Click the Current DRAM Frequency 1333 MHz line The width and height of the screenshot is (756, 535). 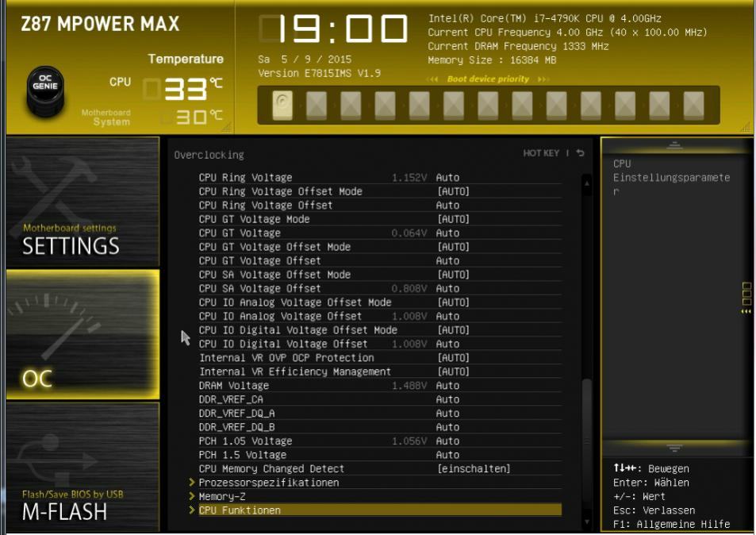[x=518, y=46]
